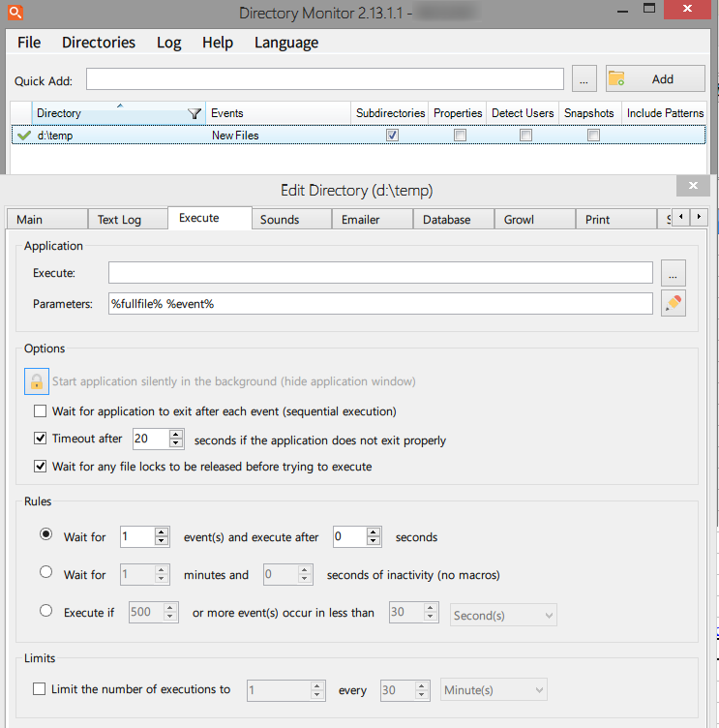Toggle the Timeout after checkbox

[x=41, y=438]
